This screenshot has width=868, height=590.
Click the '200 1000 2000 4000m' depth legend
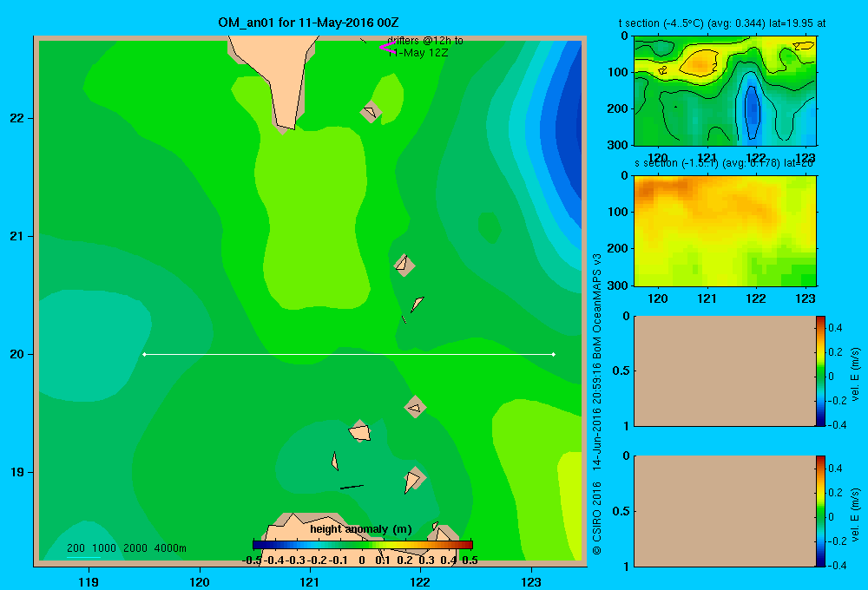[x=127, y=548]
